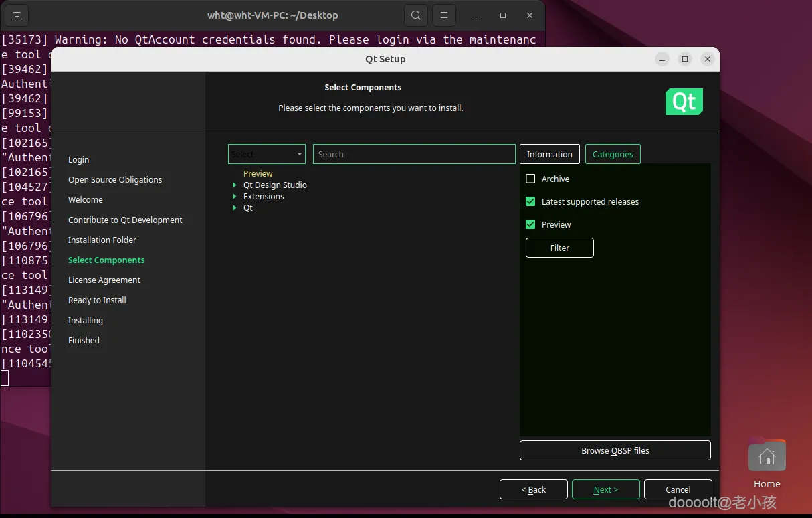This screenshot has height=518, width=812.
Task: Click the Login step in sidebar
Action: click(78, 159)
